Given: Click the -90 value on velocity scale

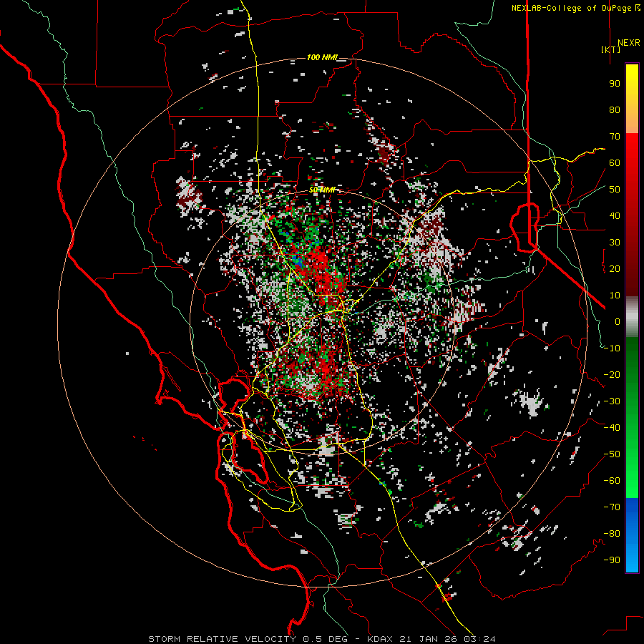Looking at the screenshot, I should [x=612, y=560].
